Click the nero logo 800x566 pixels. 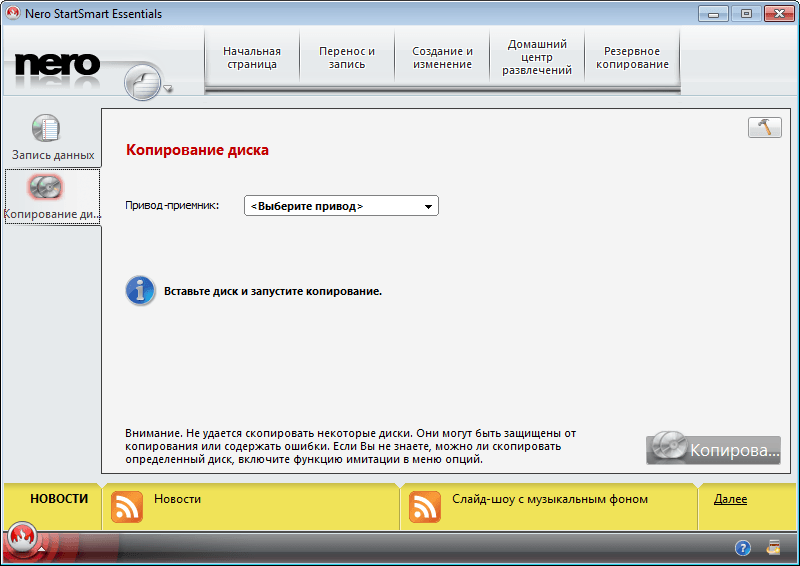point(57,64)
